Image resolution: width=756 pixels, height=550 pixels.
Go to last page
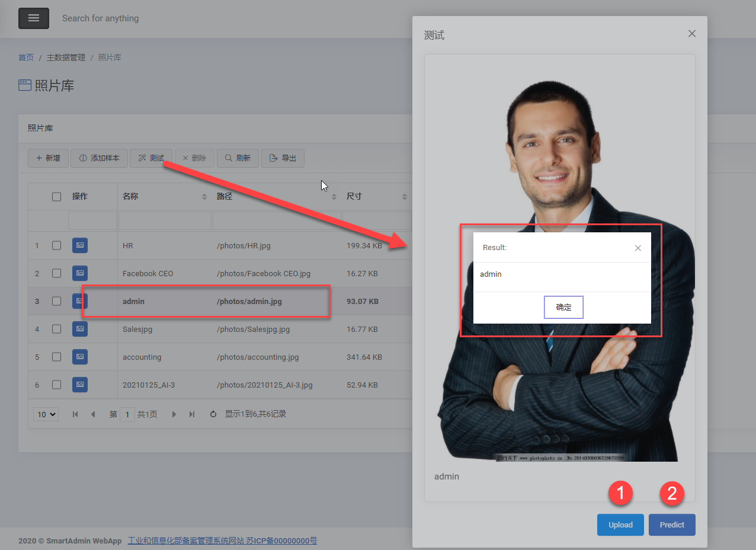pyautogui.click(x=192, y=414)
